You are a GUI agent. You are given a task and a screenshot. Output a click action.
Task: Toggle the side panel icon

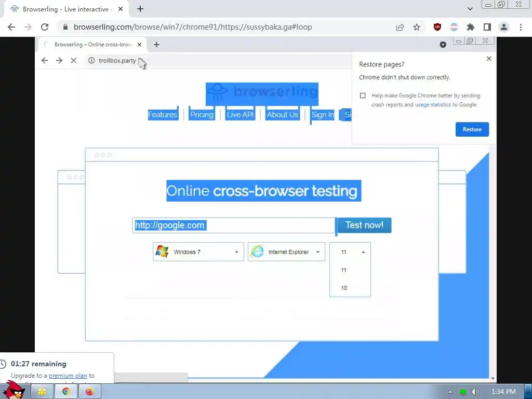coord(487,27)
